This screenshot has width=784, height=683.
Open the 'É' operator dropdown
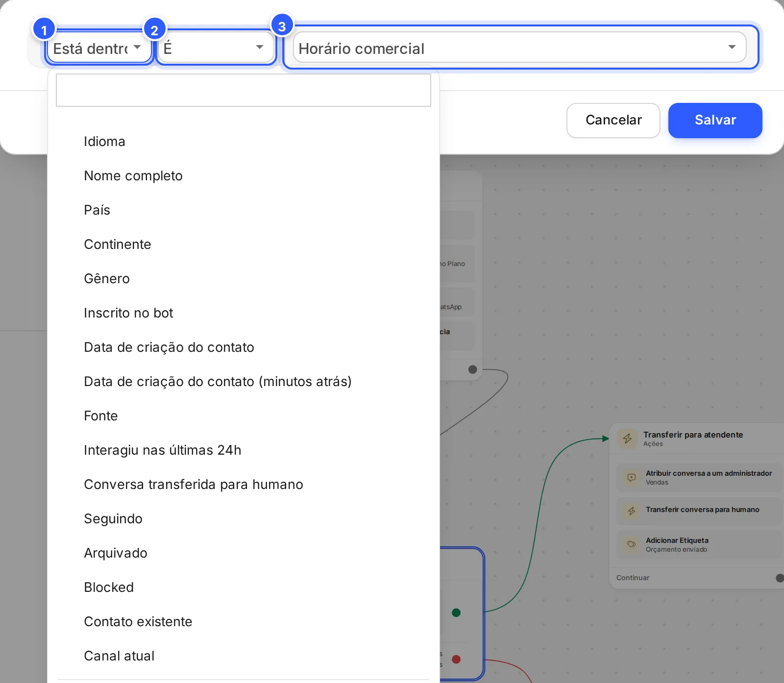tap(216, 48)
